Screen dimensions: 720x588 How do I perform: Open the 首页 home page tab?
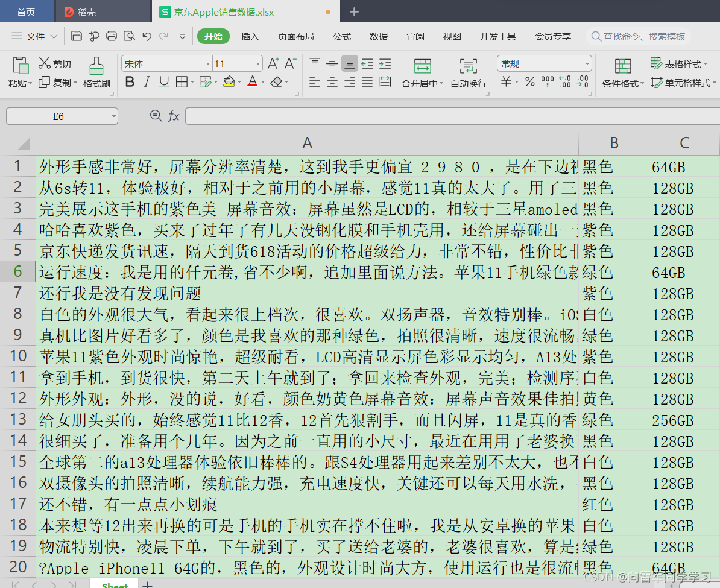[26, 12]
